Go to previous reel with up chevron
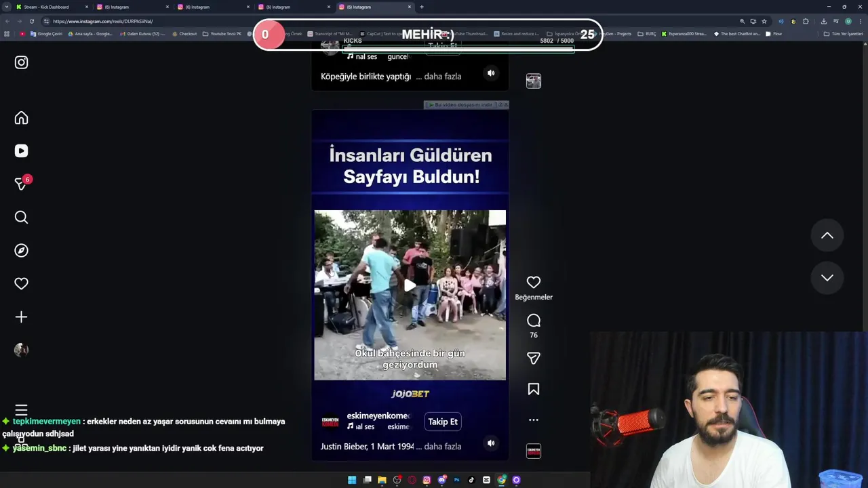This screenshot has height=488, width=868. [827, 235]
